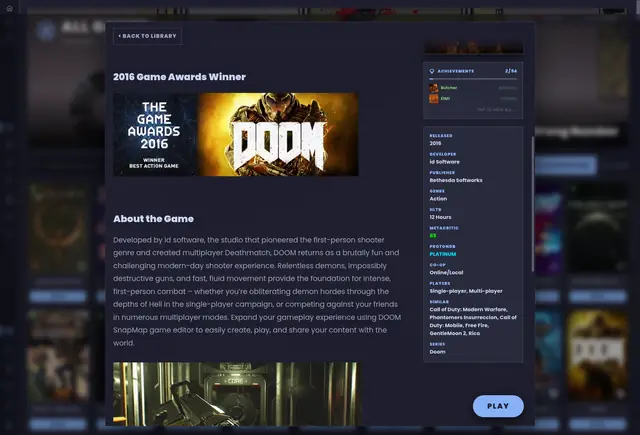Click the DOOM cover in background library
The image size is (640, 435).
(597, 355)
